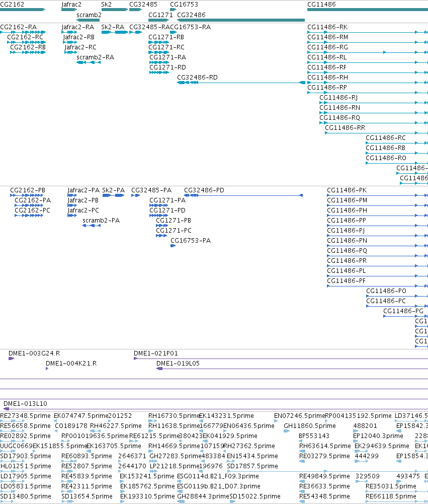Select EST EN07246.5prime

(300, 416)
